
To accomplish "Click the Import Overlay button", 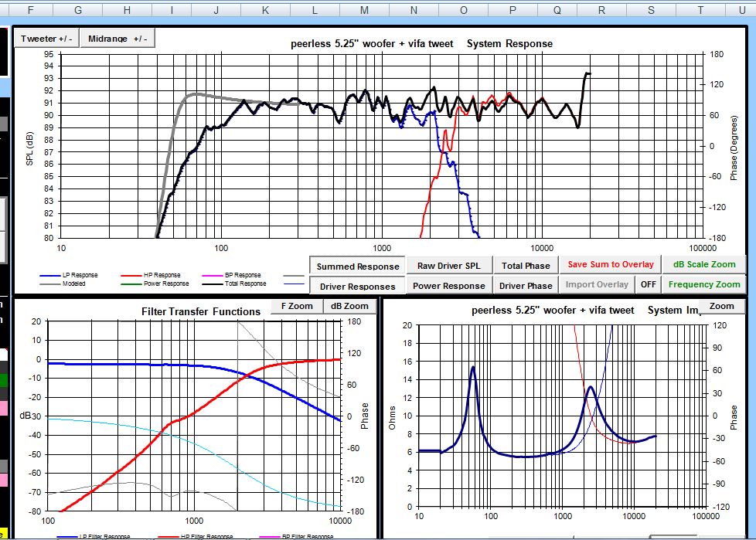I will pyautogui.click(x=597, y=284).
